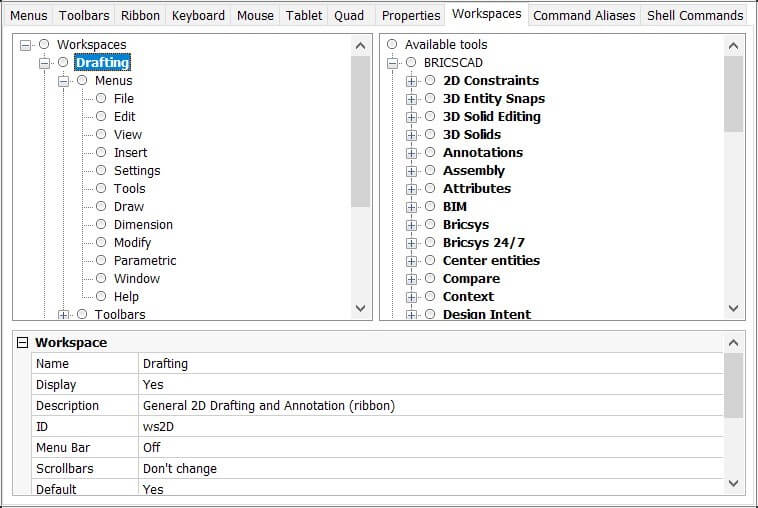The width and height of the screenshot is (758, 508).
Task: Select the Help menu entry
Action: click(x=126, y=296)
